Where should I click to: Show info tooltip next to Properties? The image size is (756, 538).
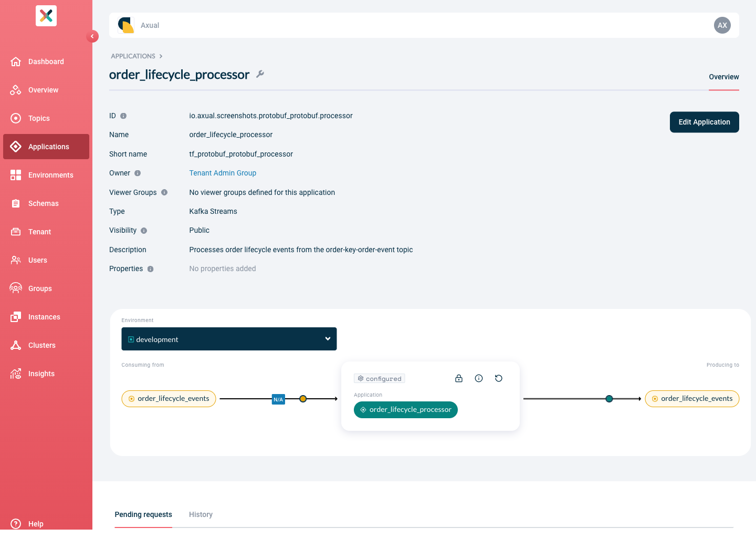(x=151, y=269)
